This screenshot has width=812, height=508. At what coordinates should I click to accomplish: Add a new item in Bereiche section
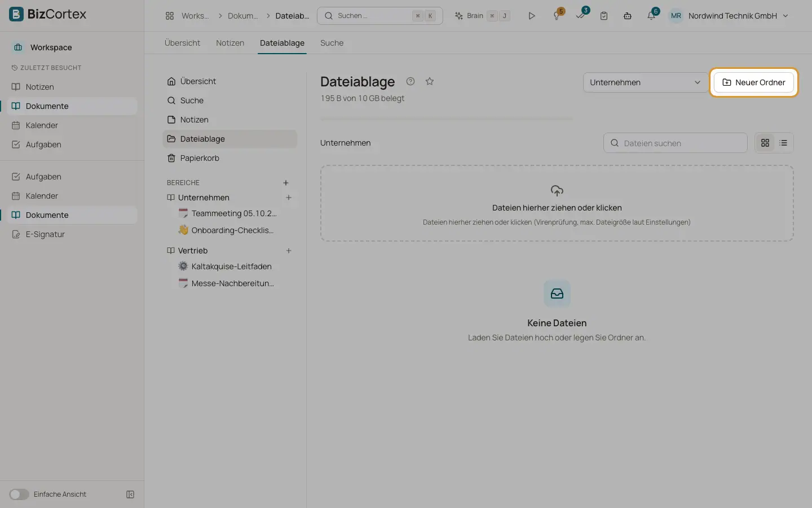pos(286,183)
